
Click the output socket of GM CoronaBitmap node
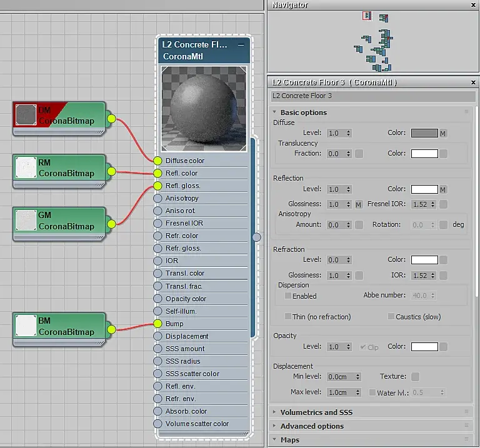(x=111, y=224)
